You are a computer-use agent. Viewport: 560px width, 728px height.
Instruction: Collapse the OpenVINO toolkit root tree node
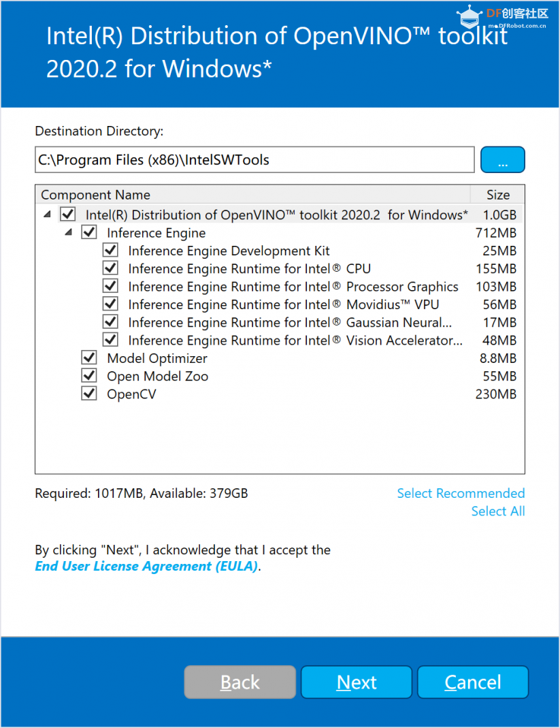click(x=48, y=215)
